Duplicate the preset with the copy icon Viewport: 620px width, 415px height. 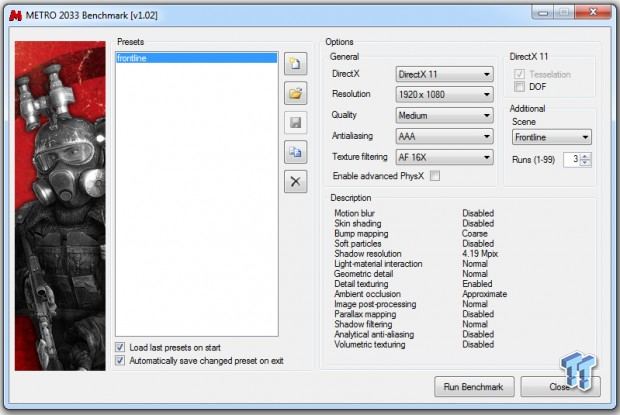(x=295, y=152)
